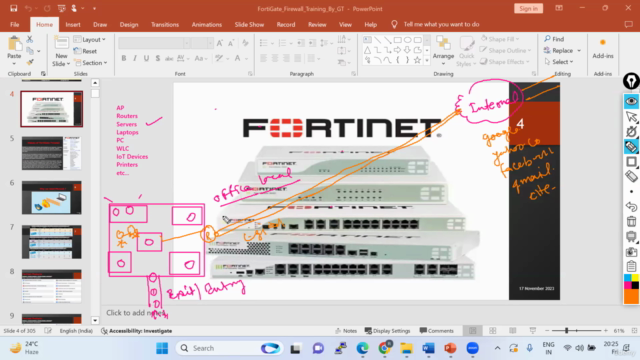Switch to Normal view in status bar
Screen dimensions: 640x360
click(x=473, y=331)
